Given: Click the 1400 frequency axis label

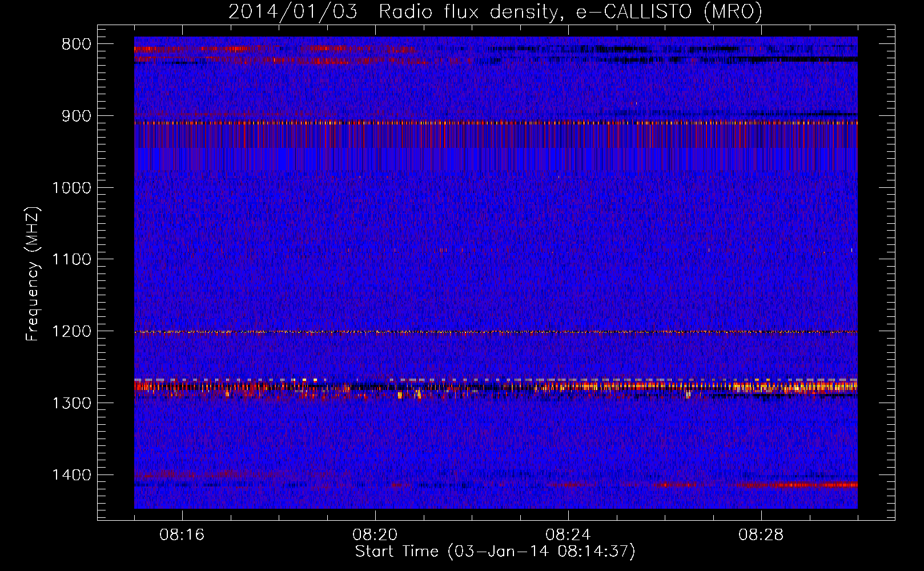Looking at the screenshot, I should (72, 475).
